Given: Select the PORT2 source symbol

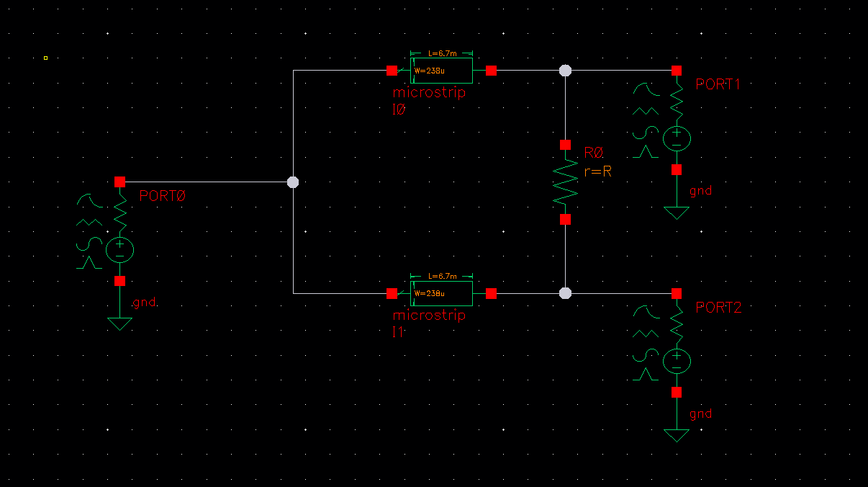Looking at the screenshot, I should pos(677,342).
